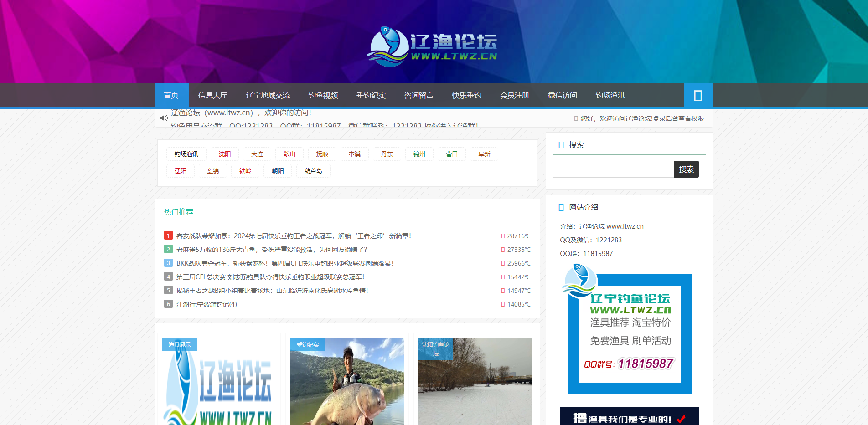Open the top-ranked 快乐垂钓王者之战 article link
Screen dimensions: 868x425
point(293,236)
